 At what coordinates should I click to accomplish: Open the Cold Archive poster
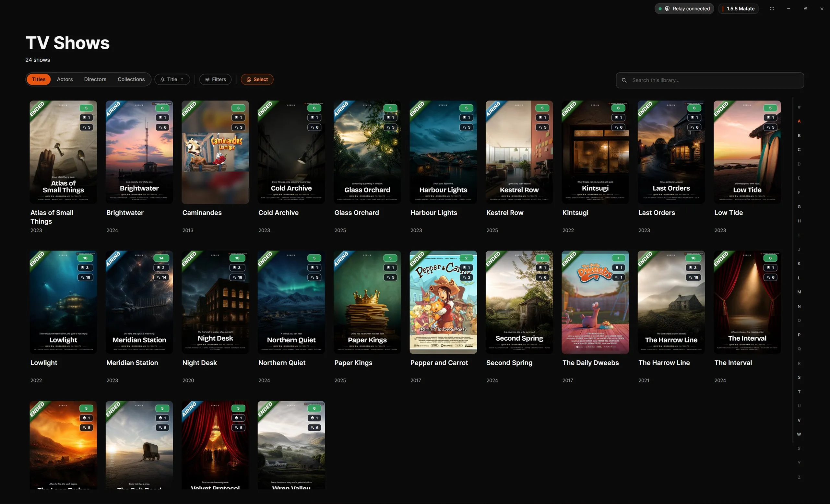tap(291, 152)
